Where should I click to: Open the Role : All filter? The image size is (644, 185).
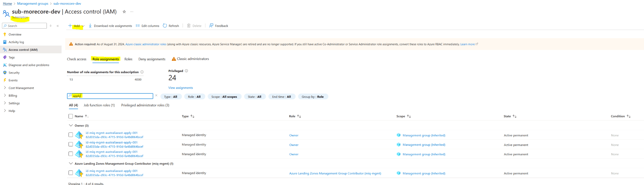coord(194,97)
